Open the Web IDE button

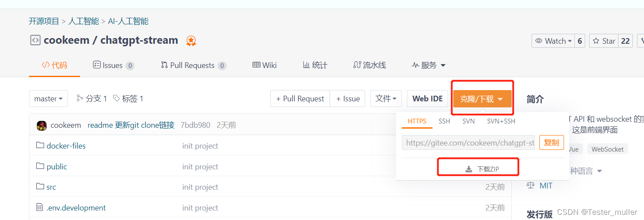point(428,99)
